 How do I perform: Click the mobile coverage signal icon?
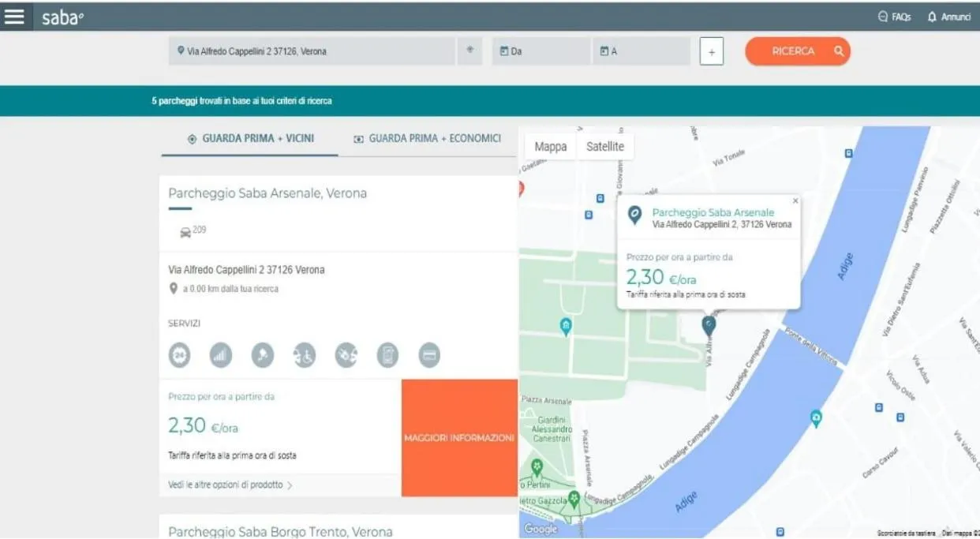click(x=221, y=355)
